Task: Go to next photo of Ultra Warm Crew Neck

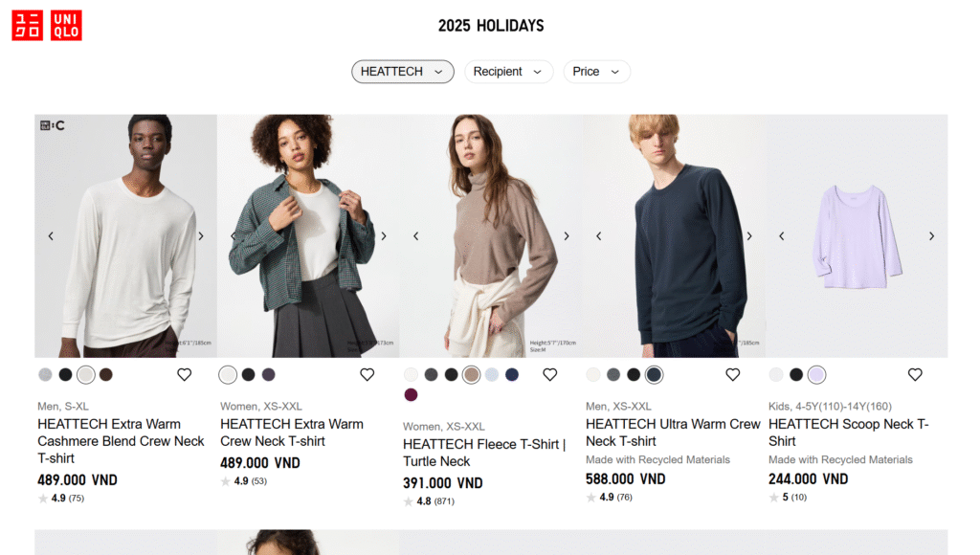Action: click(x=749, y=236)
